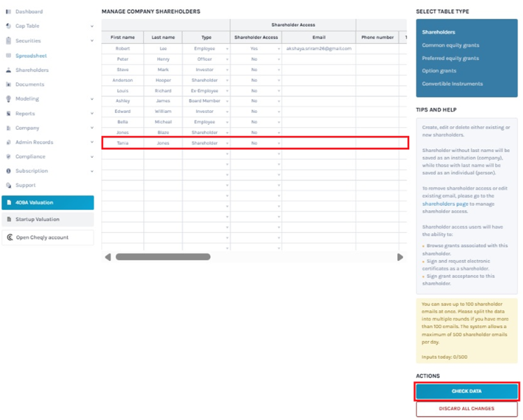The height and width of the screenshot is (420, 523).
Task: Click the first name cell 'Edward'
Action: (x=123, y=112)
